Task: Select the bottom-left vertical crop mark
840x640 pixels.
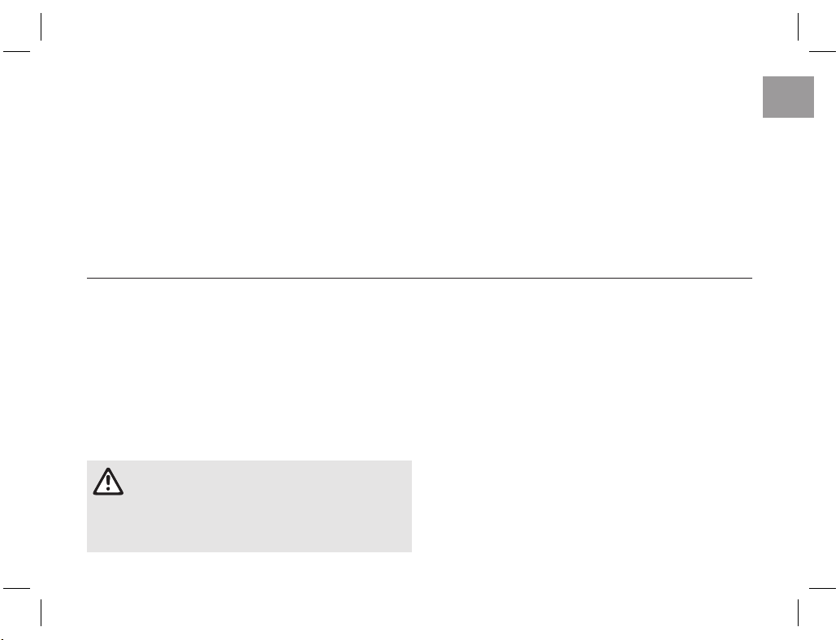Action: [41, 612]
